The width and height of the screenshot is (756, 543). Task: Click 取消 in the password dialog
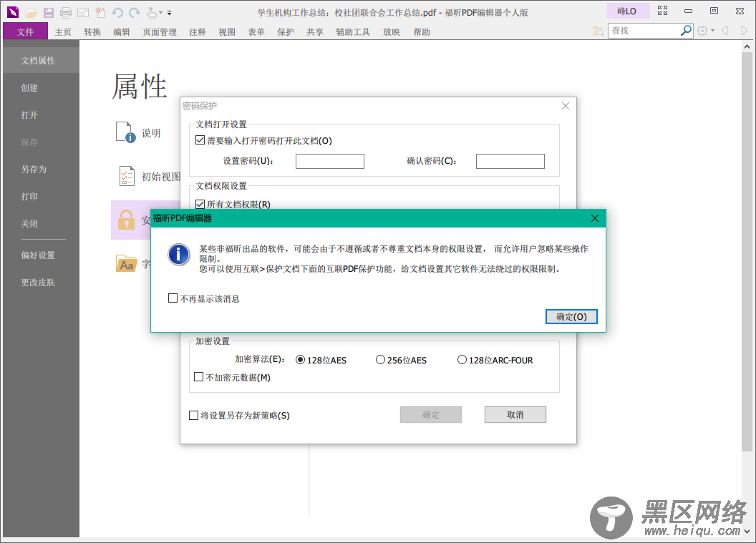click(x=515, y=414)
